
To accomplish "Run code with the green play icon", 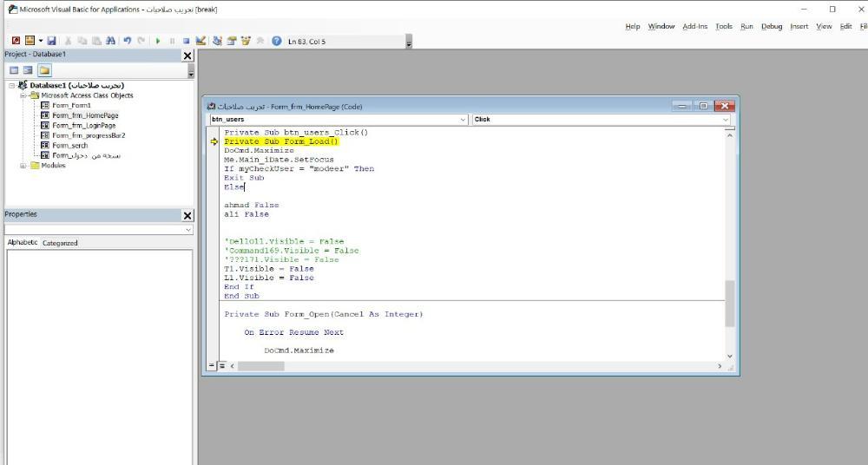I will pos(158,41).
